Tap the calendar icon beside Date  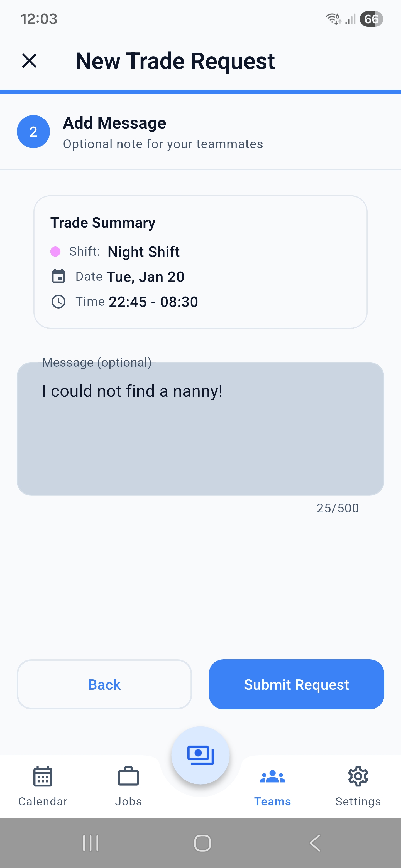[x=58, y=276]
